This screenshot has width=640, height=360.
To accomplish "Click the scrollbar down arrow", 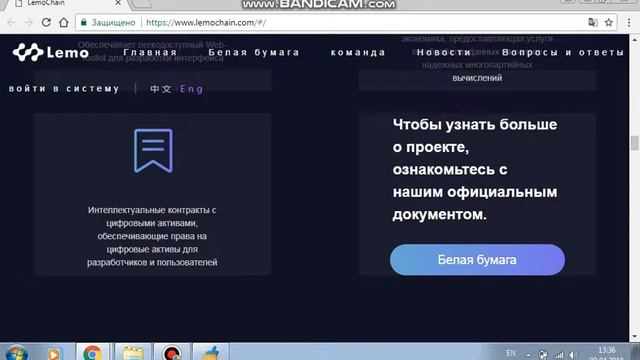I will 634,337.
